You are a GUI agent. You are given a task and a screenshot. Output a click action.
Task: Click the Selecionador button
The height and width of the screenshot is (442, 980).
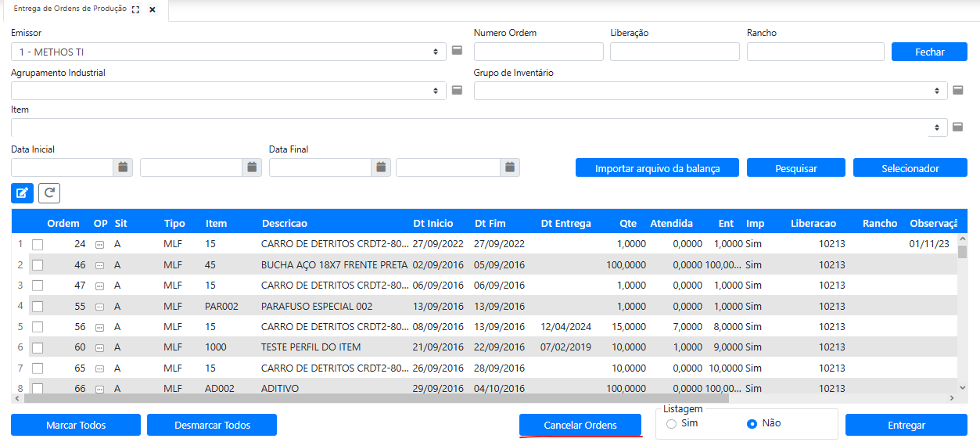(x=910, y=168)
